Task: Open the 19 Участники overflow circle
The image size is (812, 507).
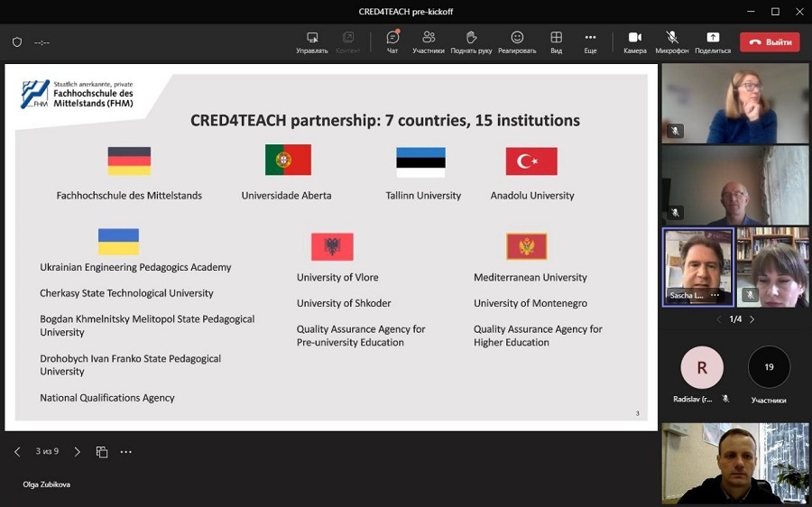Action: tap(769, 366)
